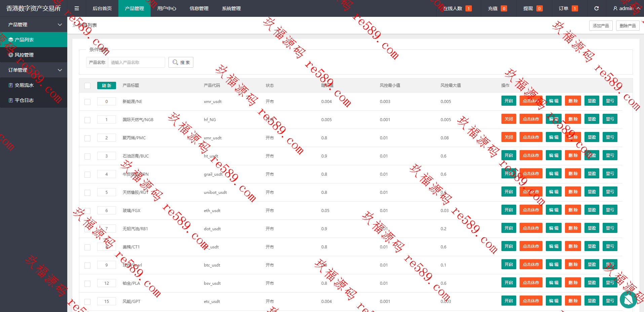Click 显盈 for 风能/GPT row
The width and height of the screenshot is (644, 312).
click(592, 301)
